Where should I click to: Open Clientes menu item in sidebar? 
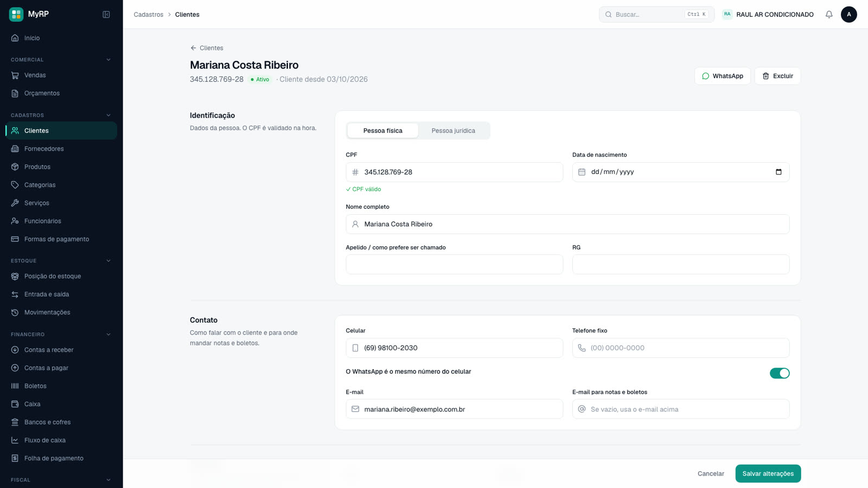[61, 131]
